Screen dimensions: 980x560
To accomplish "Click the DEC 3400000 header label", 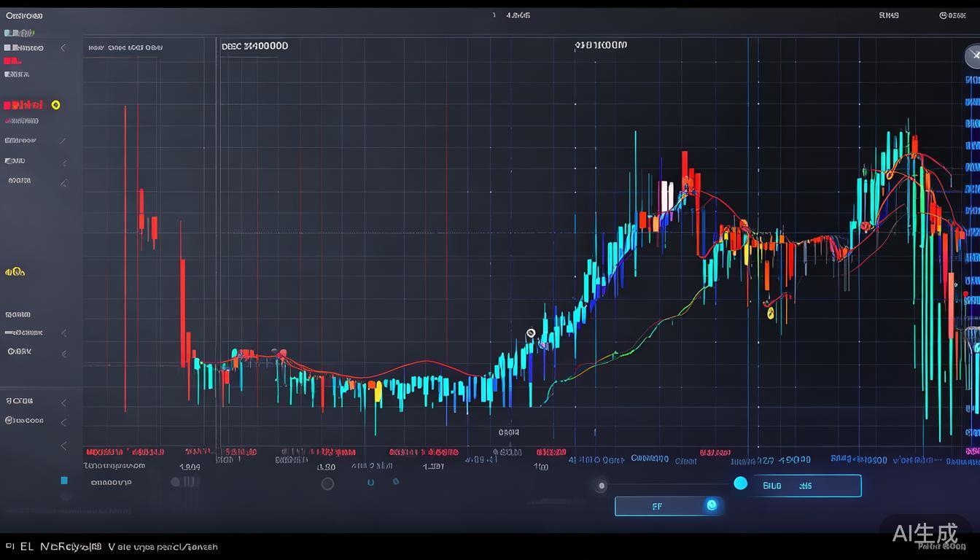I will point(254,45).
